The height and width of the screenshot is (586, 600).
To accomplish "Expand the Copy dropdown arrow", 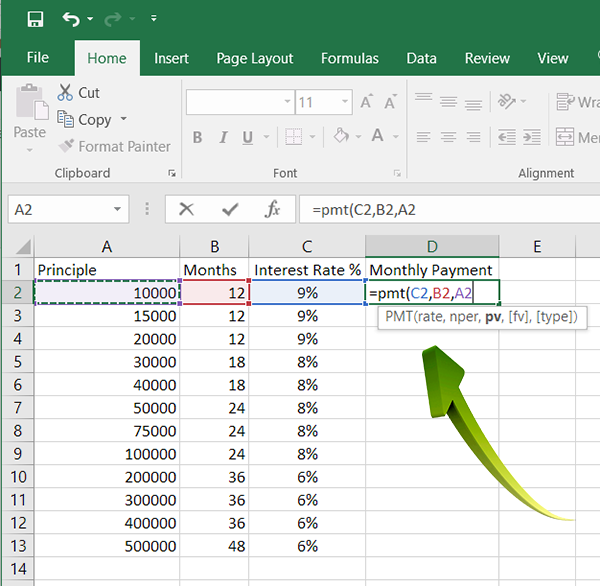I will tap(123, 119).
